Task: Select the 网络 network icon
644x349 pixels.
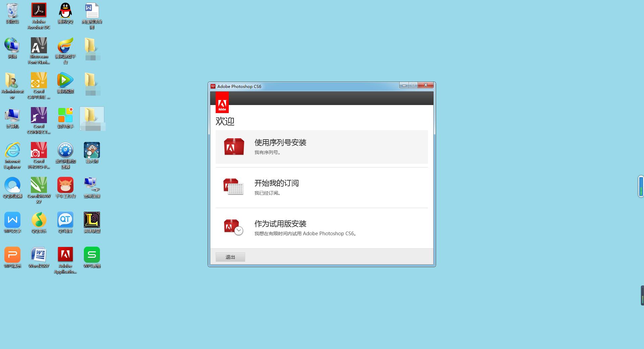Action: point(12,48)
